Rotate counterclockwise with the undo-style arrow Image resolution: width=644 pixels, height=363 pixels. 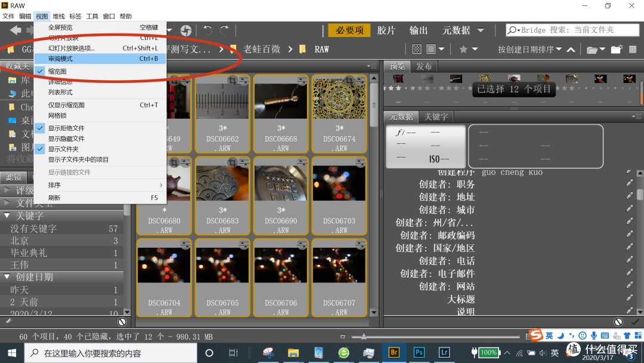tap(208, 30)
